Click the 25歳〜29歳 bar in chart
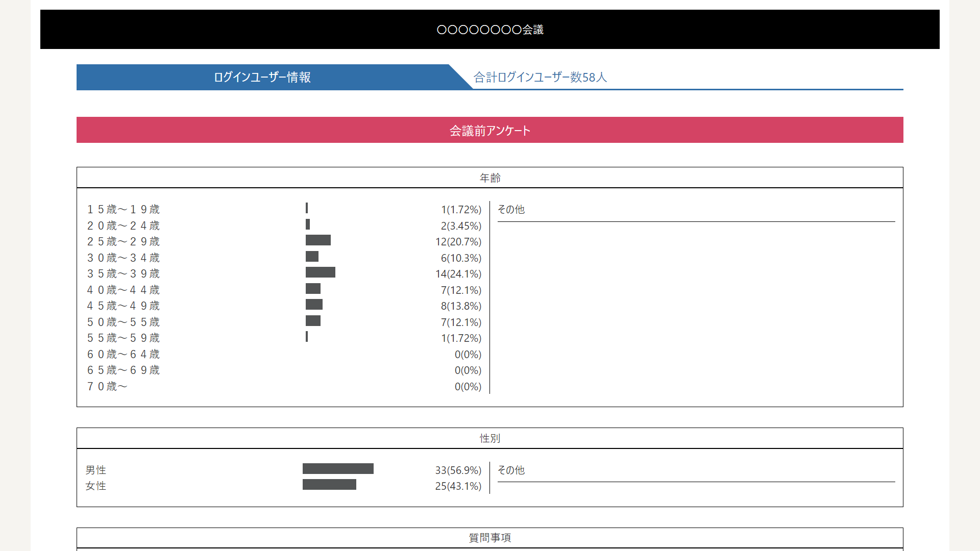980x551 pixels. click(318, 240)
